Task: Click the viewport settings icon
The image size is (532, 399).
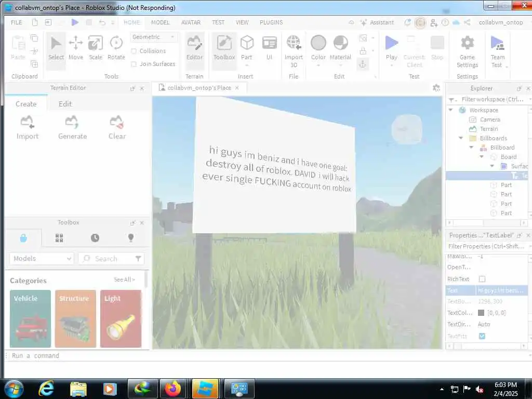Action: [436, 88]
